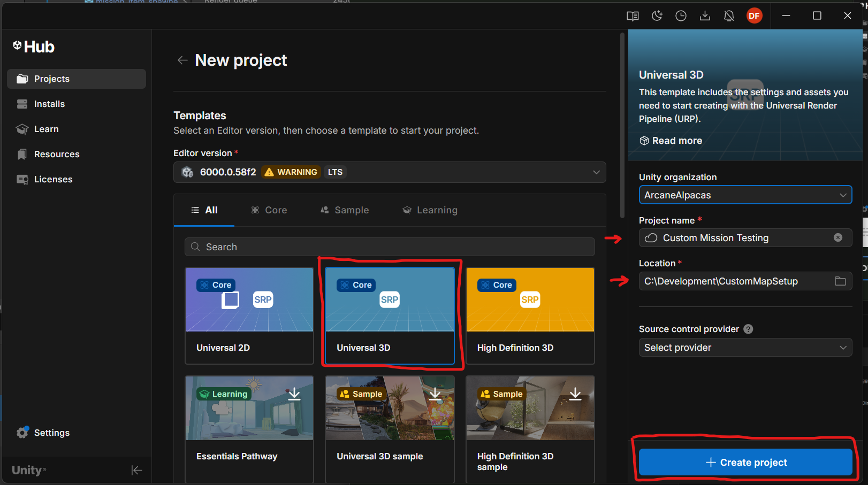The image size is (868, 485).
Task: Click the WARNING badge on editor version
Action: (291, 172)
